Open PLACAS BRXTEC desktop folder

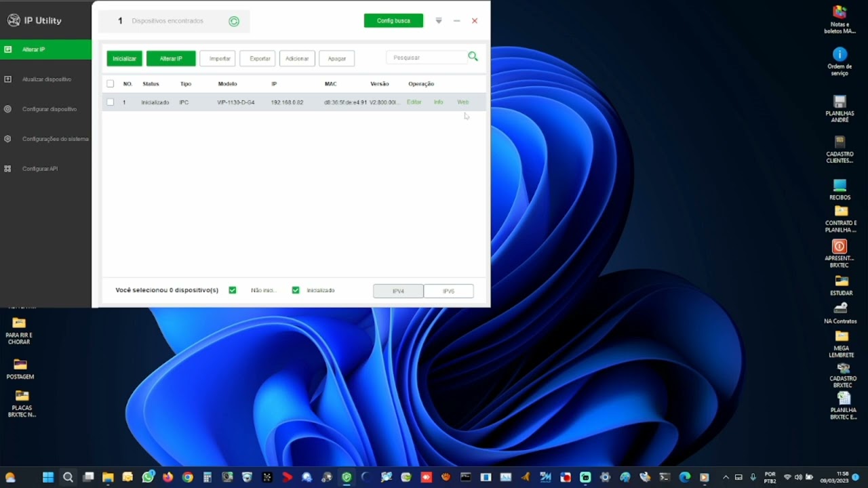point(22,404)
